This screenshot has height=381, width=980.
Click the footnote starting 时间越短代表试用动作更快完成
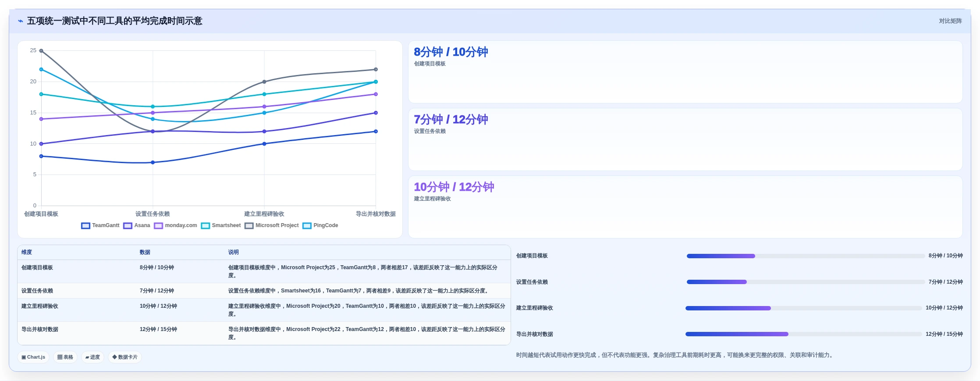tap(675, 355)
